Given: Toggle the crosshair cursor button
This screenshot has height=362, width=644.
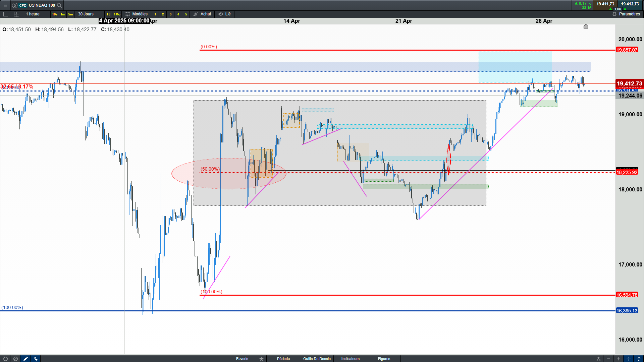Looking at the screenshot, I should (x=629, y=359).
